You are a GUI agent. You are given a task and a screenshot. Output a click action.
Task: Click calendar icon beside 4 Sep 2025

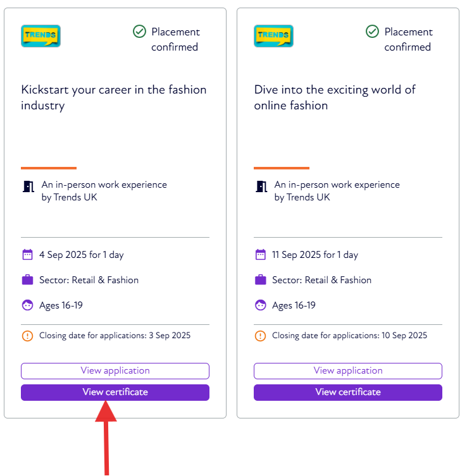[x=27, y=255]
